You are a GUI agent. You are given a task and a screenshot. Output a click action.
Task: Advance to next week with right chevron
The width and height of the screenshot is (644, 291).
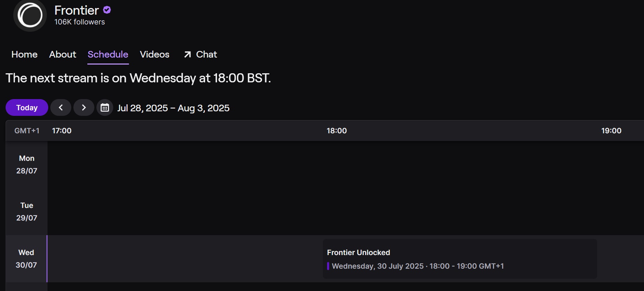84,107
